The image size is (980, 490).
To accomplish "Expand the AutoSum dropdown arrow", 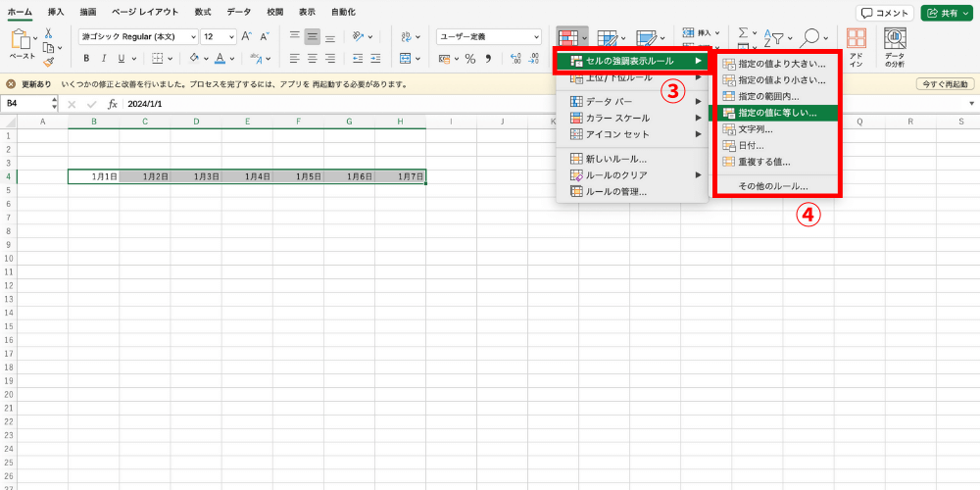I will click(x=755, y=33).
